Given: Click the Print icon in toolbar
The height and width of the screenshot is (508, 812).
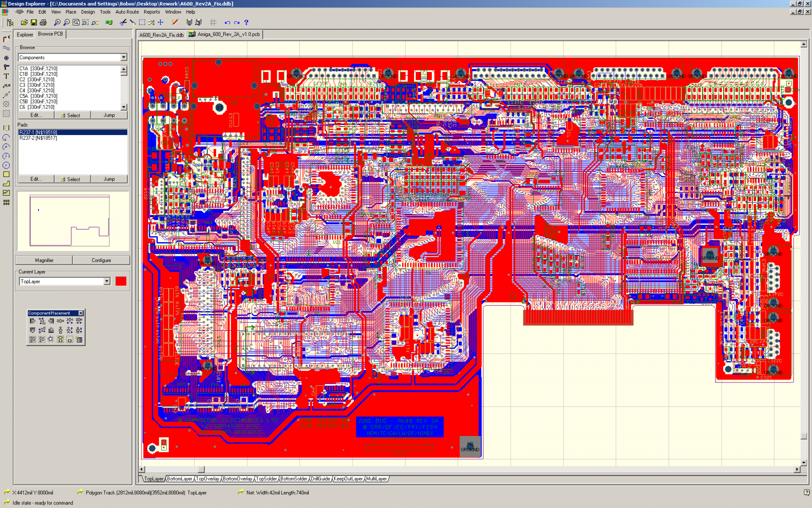Looking at the screenshot, I should [x=43, y=23].
